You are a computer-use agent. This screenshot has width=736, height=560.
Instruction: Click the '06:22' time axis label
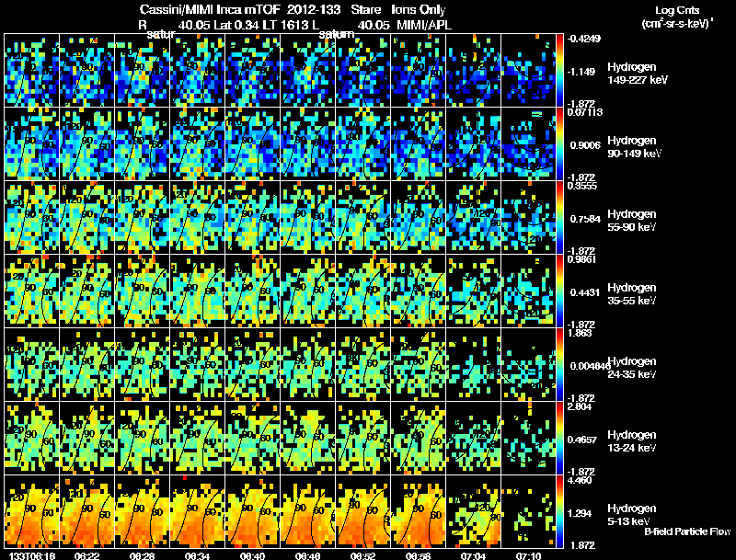coord(86,555)
